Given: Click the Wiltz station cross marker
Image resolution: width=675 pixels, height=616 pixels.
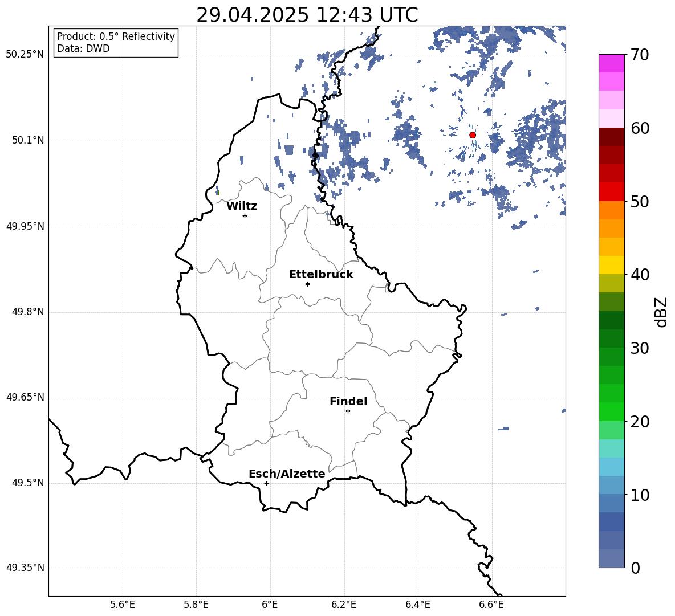Looking at the screenshot, I should click(245, 215).
